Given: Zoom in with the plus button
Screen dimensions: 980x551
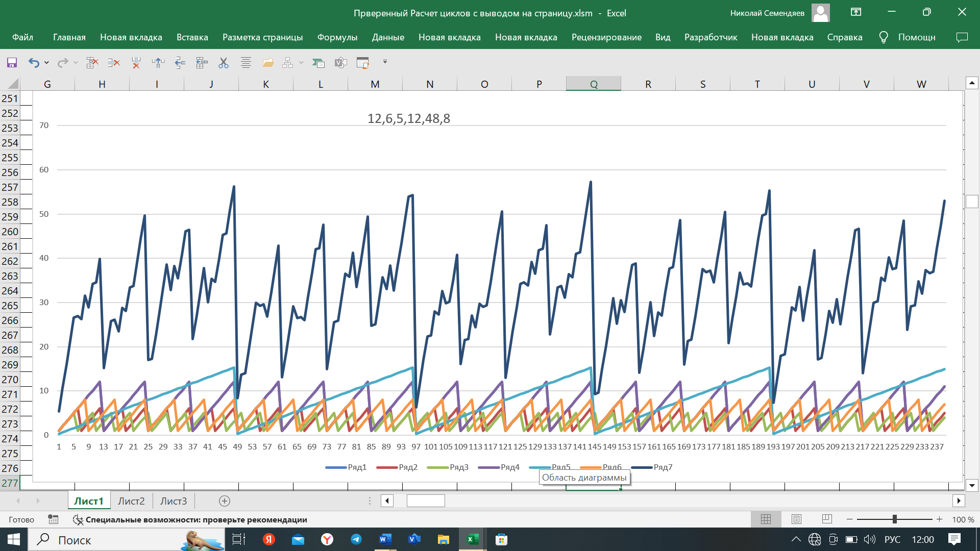Looking at the screenshot, I should (939, 519).
